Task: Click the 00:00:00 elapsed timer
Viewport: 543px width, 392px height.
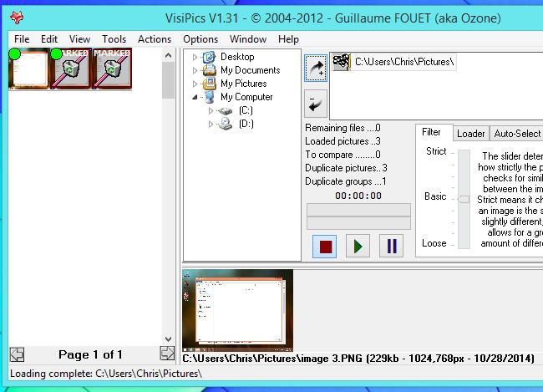Action: [358, 196]
